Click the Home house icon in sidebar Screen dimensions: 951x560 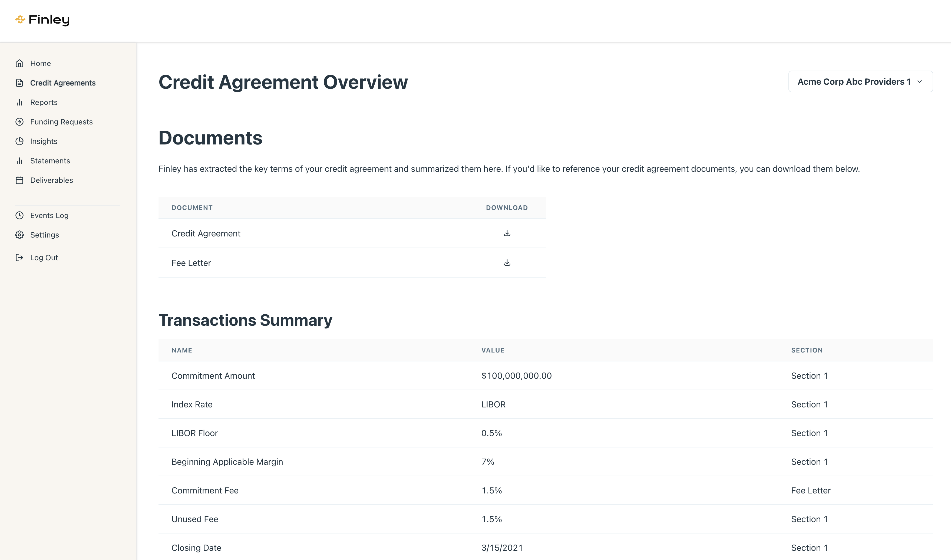20,63
